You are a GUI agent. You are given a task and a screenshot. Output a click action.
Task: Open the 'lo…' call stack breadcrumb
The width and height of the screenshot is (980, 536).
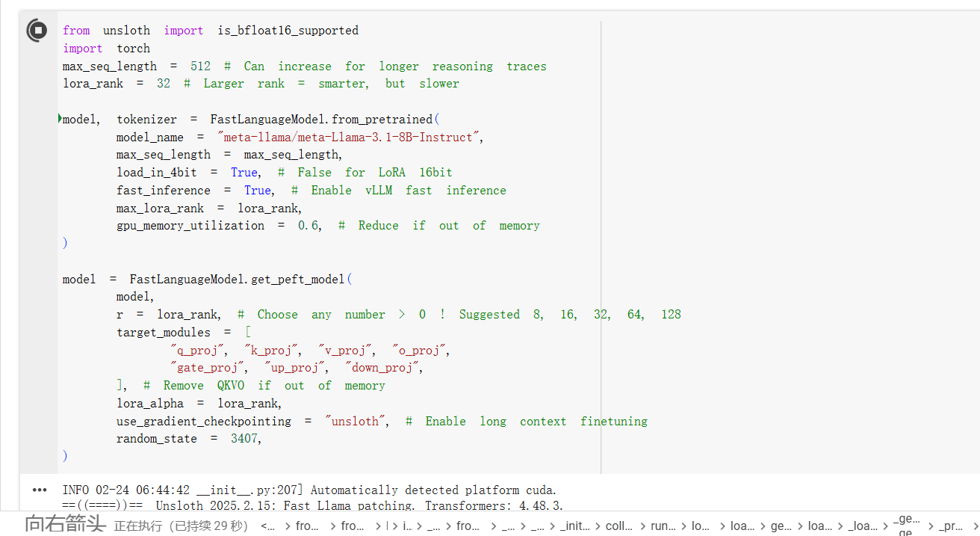pos(701,526)
